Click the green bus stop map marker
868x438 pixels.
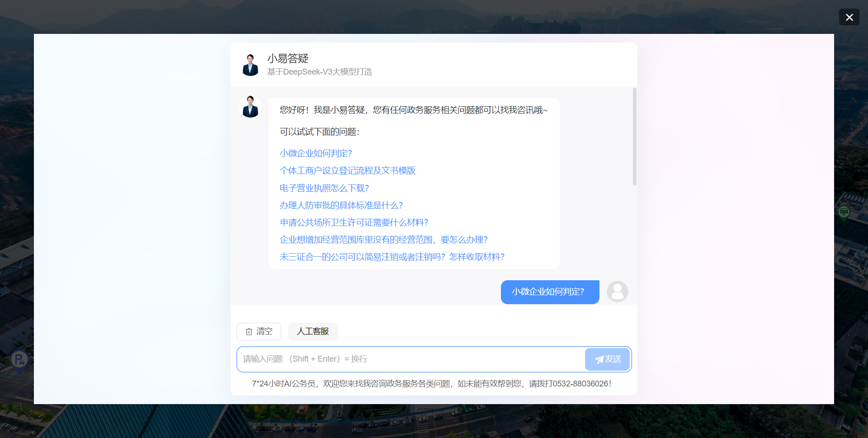[x=844, y=212]
